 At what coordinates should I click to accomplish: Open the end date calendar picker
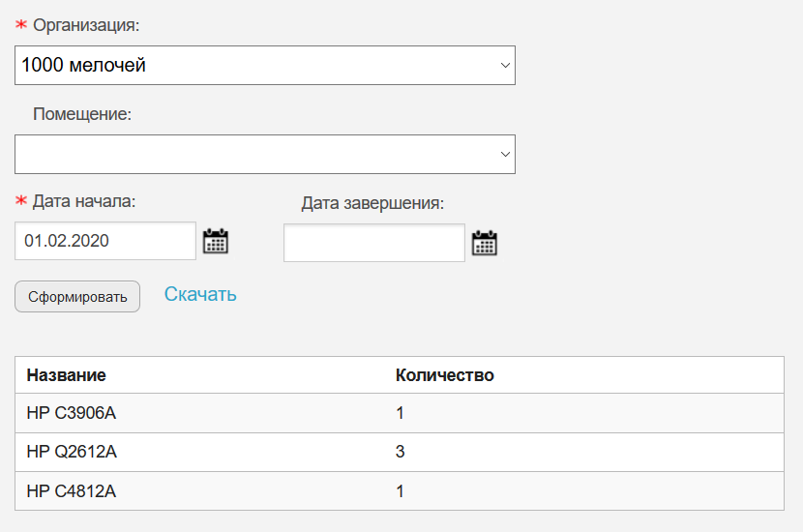[485, 243]
